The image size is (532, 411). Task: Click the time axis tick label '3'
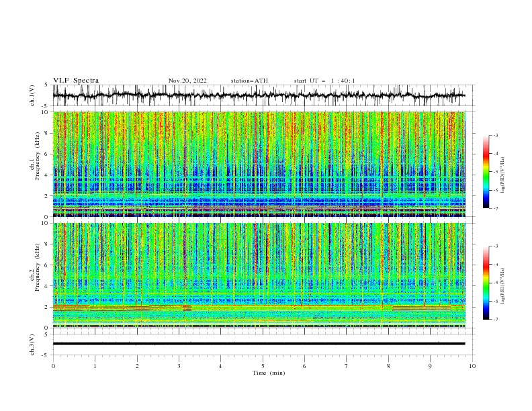click(179, 366)
